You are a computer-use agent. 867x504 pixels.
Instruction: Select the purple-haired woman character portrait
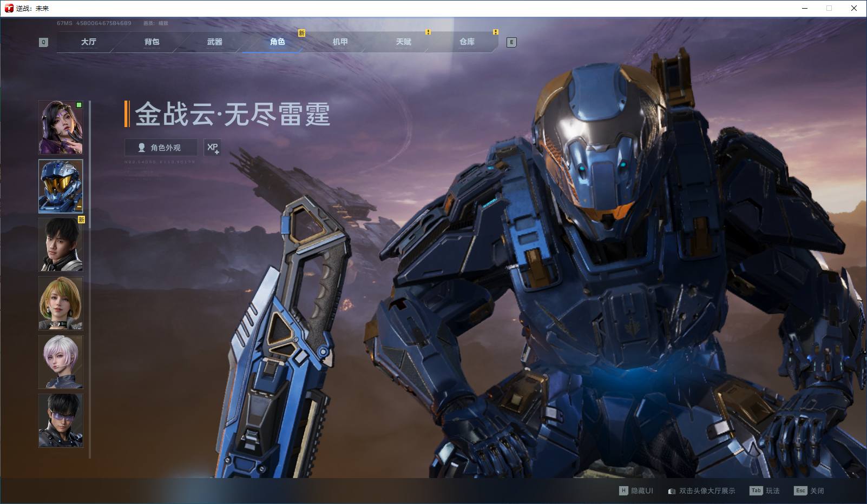tap(61, 127)
